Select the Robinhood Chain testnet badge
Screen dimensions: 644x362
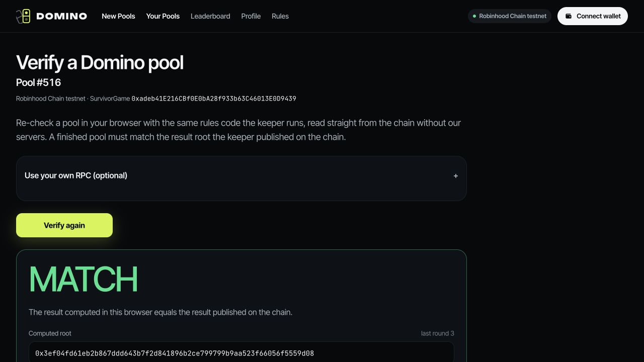[510, 16]
